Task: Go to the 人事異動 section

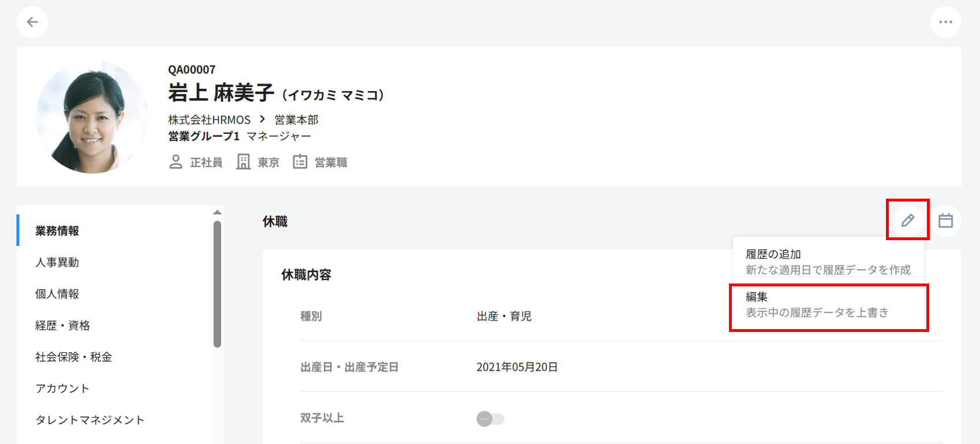Action: [57, 263]
